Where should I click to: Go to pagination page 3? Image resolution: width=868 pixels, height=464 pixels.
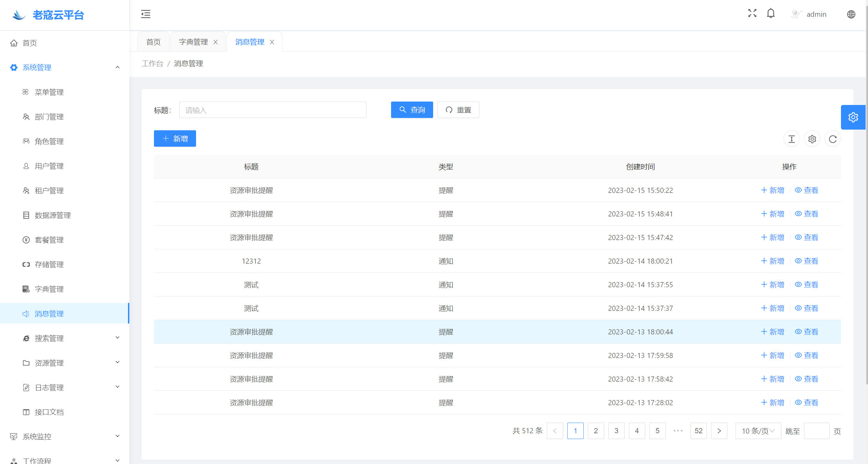[x=616, y=431]
